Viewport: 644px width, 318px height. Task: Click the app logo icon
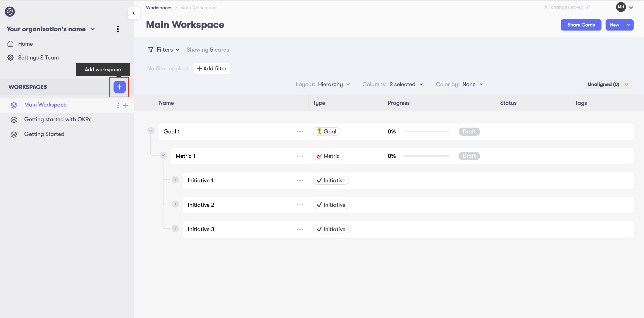[10, 12]
